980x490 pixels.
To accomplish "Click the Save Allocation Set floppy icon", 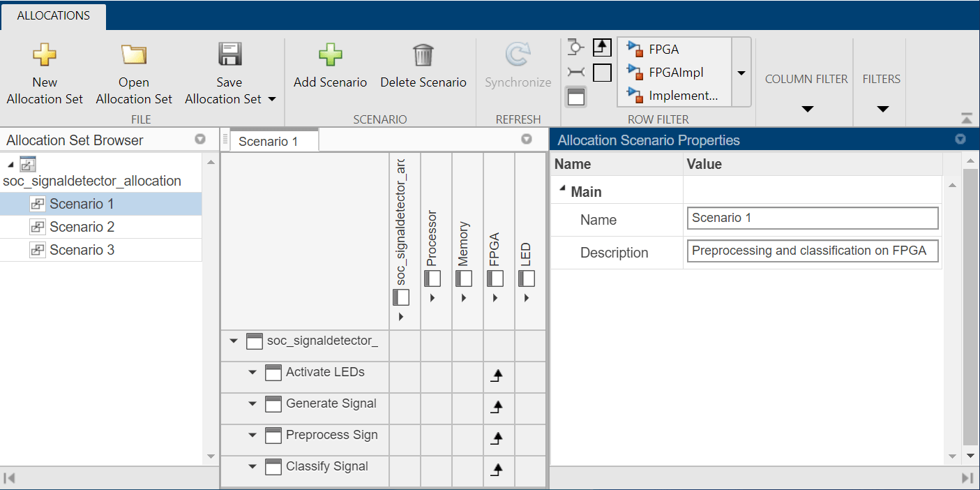I will [x=229, y=54].
